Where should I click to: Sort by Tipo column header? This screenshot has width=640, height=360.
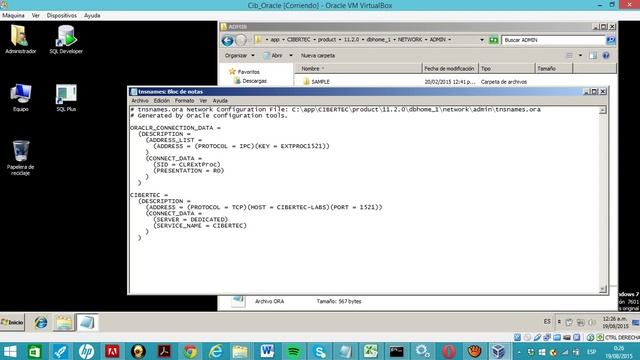click(x=507, y=69)
